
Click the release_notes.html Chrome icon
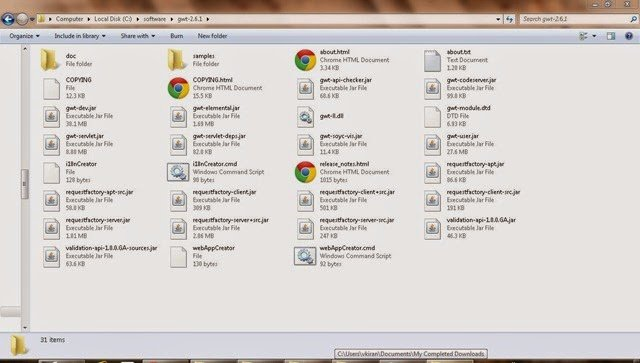click(305, 172)
